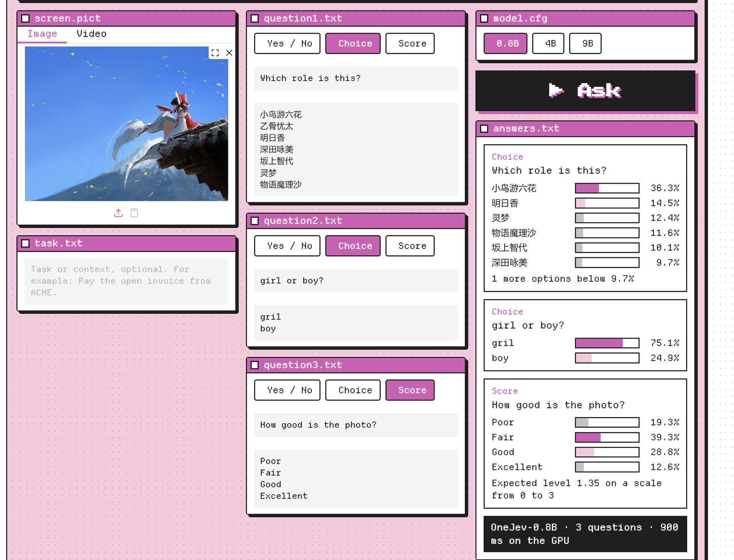Click the answers.txt panel title
734x560 pixels.
526,128
